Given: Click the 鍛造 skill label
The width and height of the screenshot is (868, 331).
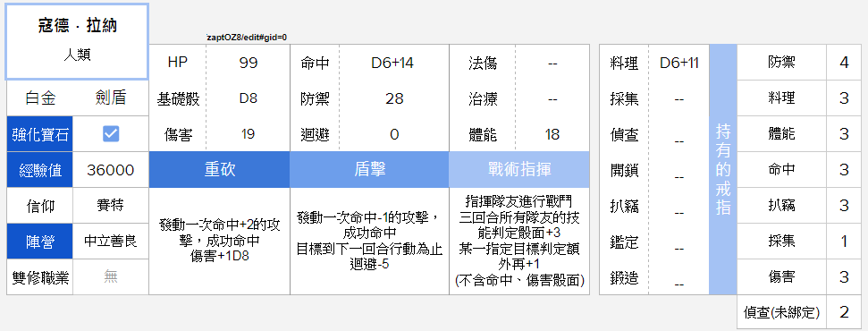Looking at the screenshot, I should tap(624, 277).
